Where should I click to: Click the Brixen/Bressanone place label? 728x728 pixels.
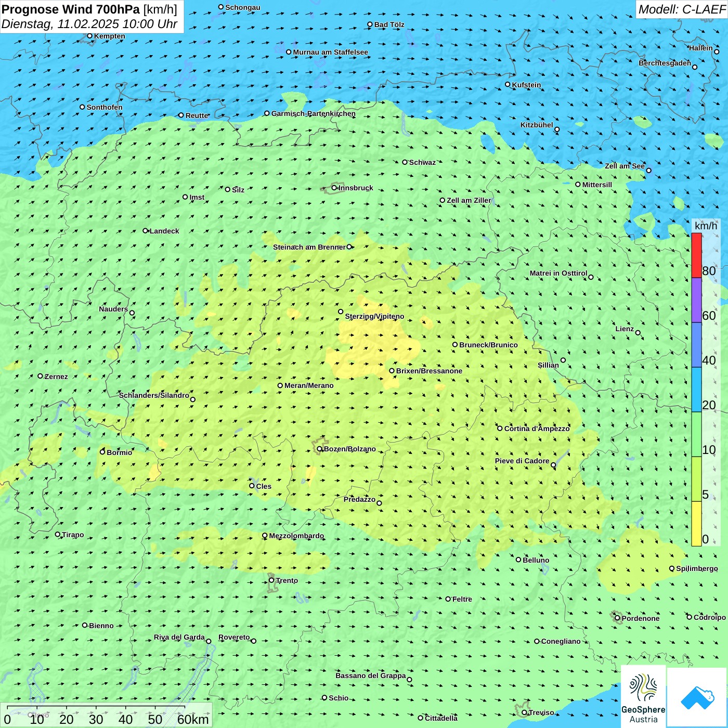(429, 371)
